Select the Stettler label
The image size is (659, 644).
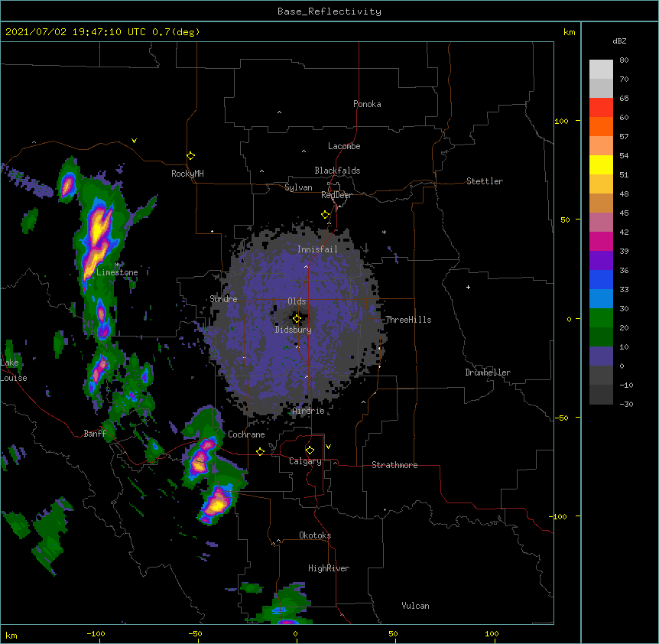(485, 181)
